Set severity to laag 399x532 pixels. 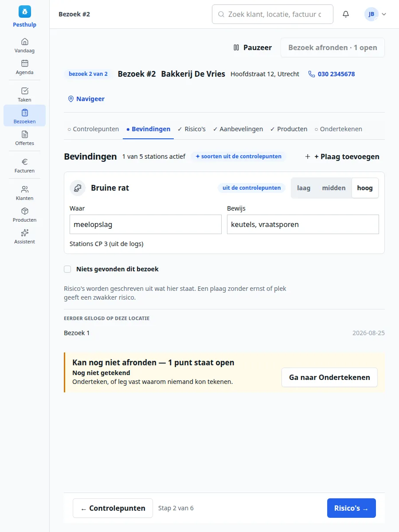pyautogui.click(x=304, y=188)
